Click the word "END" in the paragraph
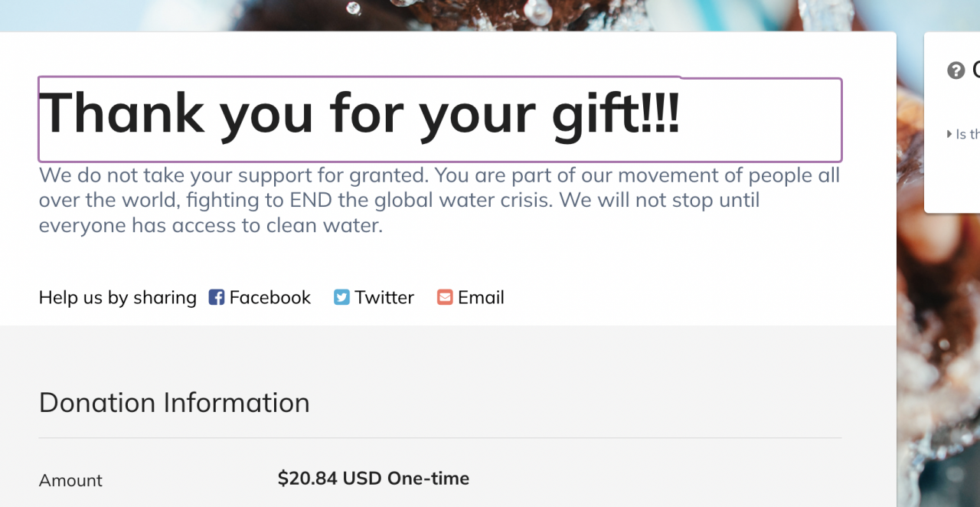Image resolution: width=980 pixels, height=507 pixels. point(308,201)
